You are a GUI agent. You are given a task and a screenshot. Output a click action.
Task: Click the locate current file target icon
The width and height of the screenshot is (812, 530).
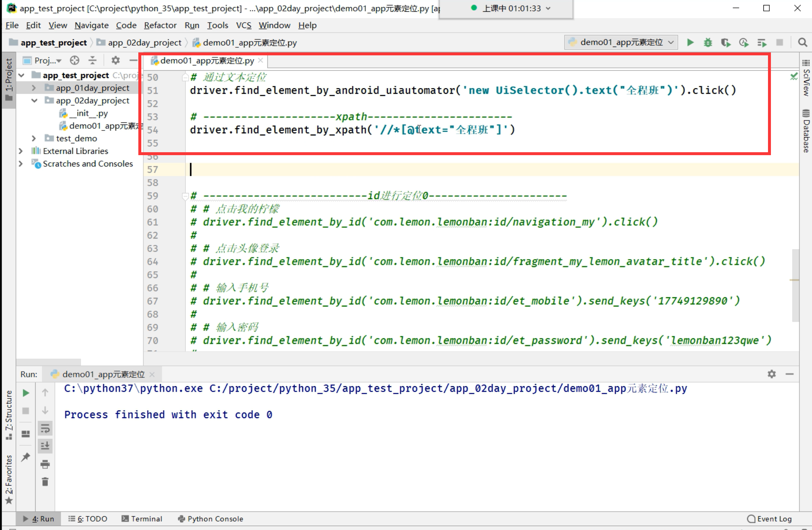point(75,60)
